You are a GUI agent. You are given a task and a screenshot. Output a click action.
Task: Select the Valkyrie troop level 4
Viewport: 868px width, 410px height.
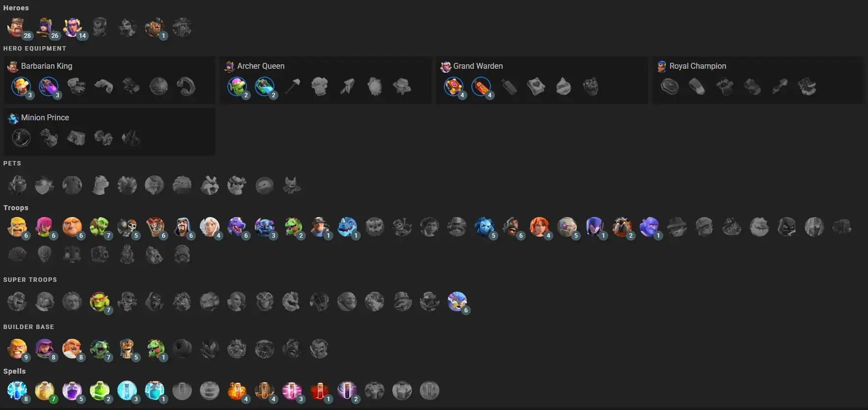540,227
